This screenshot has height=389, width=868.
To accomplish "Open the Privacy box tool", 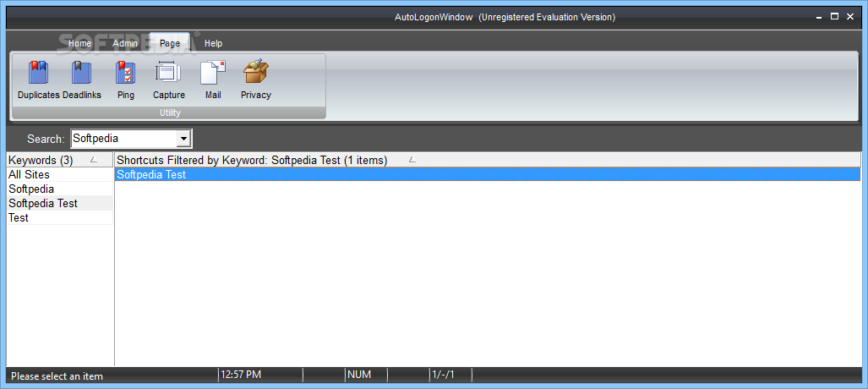I will point(256,80).
